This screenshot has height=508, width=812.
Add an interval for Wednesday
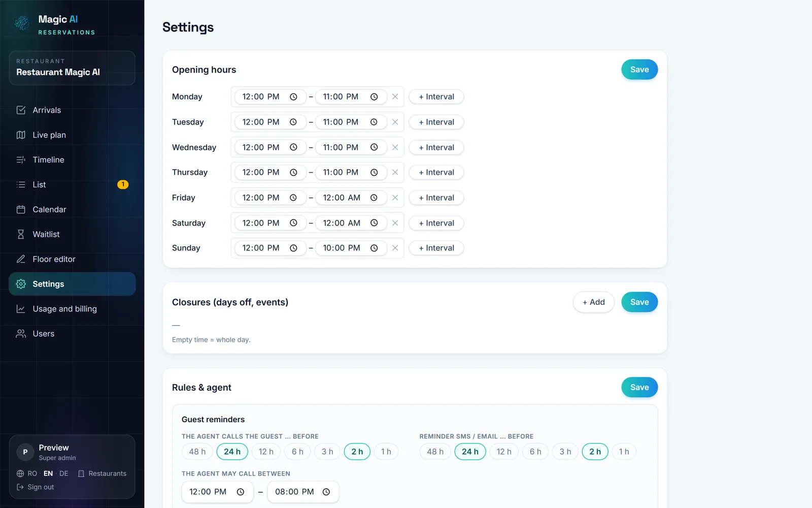pos(436,147)
